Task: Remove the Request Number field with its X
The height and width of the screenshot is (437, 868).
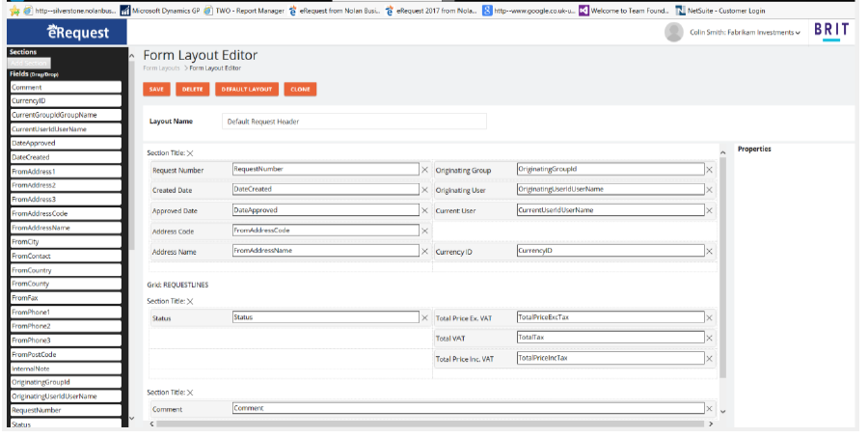Action: tap(424, 170)
